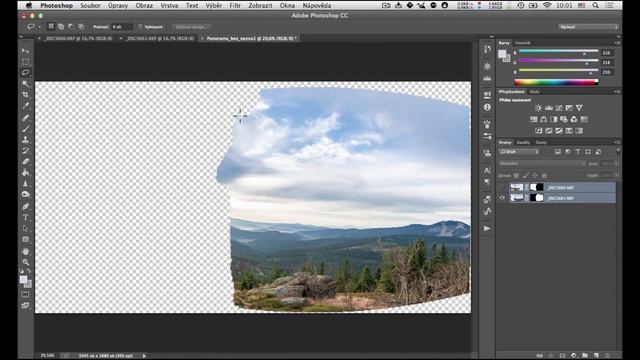Add a Brightness/Contrast adjustment

pos(538,108)
